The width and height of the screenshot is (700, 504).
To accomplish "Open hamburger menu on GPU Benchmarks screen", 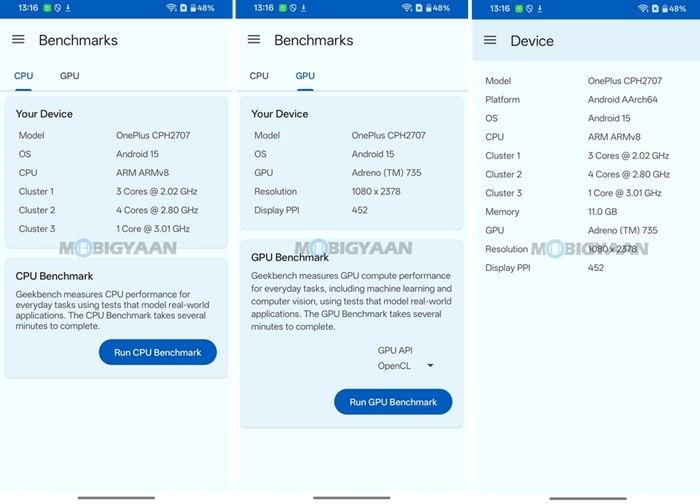I will 254,40.
